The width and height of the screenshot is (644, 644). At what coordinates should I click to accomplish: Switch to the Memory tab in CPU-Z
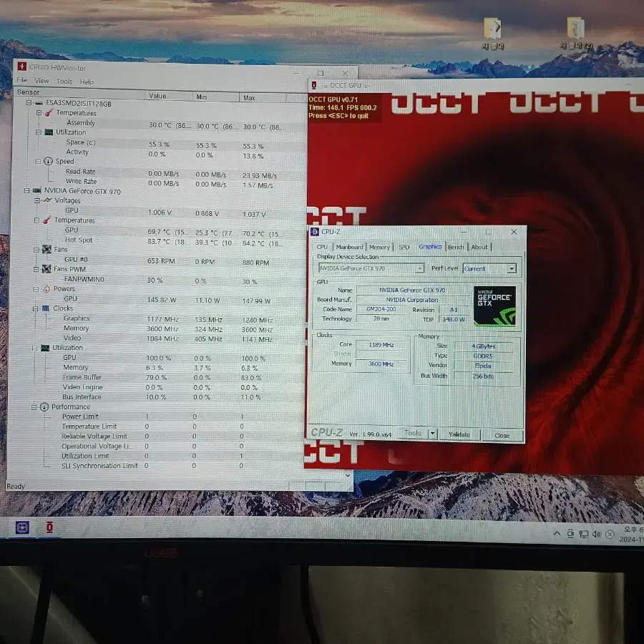(379, 247)
